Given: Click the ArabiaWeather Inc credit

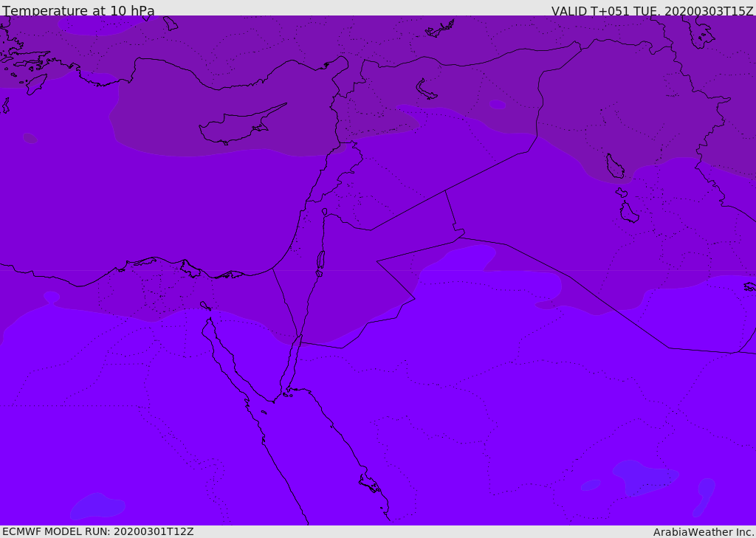Looking at the screenshot, I should click(x=703, y=532).
